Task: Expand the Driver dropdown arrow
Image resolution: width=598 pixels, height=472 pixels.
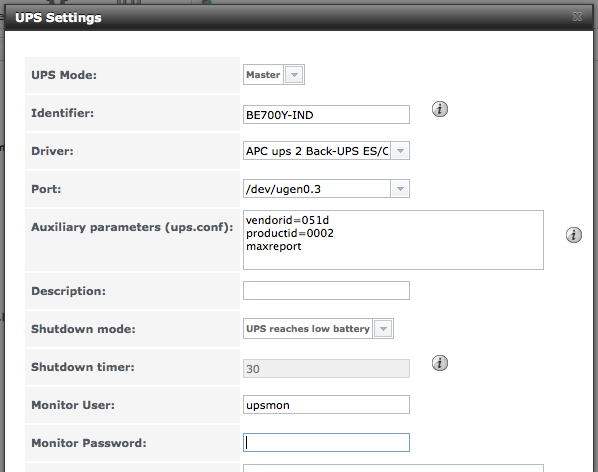Action: click(400, 151)
